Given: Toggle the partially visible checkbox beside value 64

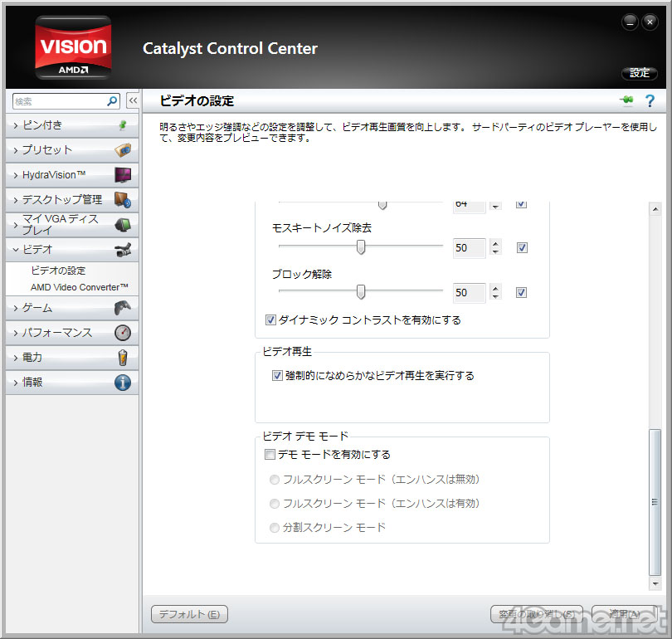Looking at the screenshot, I should click(521, 204).
